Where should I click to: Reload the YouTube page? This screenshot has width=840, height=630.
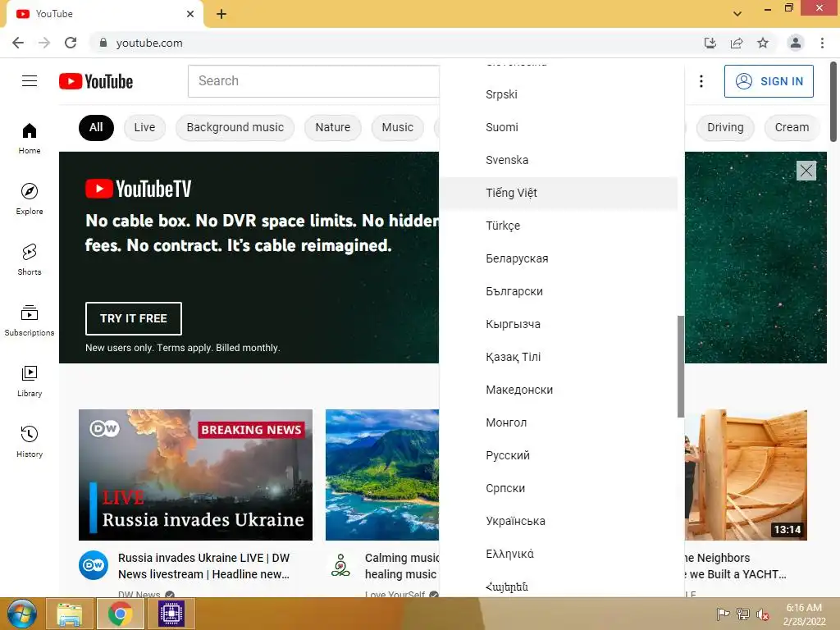[x=71, y=43]
